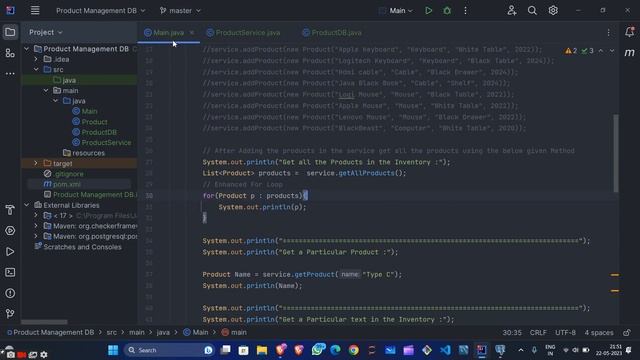Toggle read-only lock in status bar
This screenshot has height=360, width=640.
pos(627,333)
